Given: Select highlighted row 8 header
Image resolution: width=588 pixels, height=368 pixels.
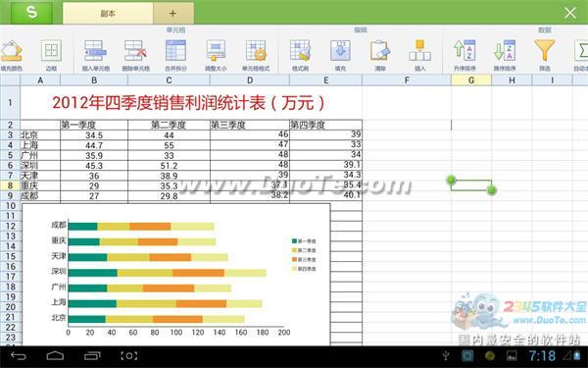Looking at the screenshot, I should 10,185.
